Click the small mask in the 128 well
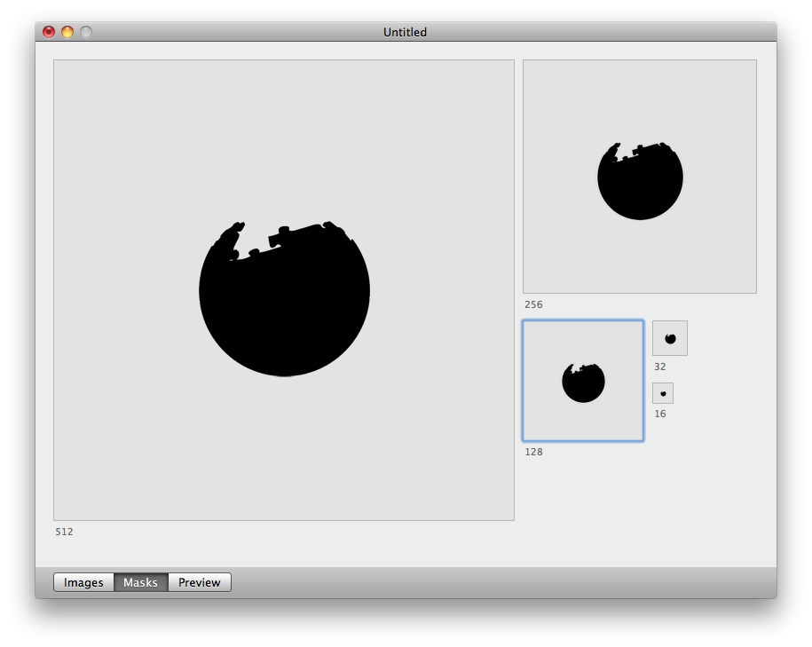Image resolution: width=812 pixels, height=647 pixels. [x=583, y=382]
